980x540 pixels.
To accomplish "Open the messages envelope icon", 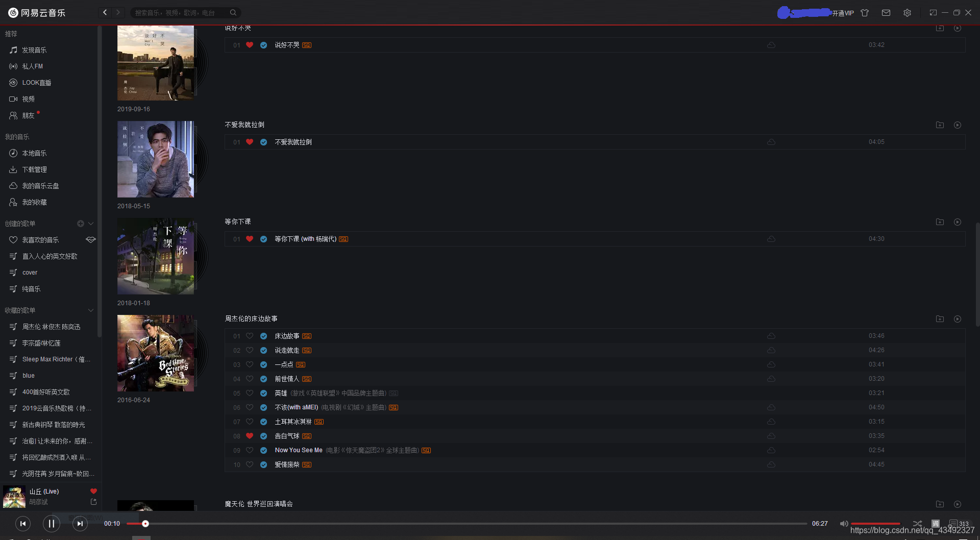I will 886,13.
